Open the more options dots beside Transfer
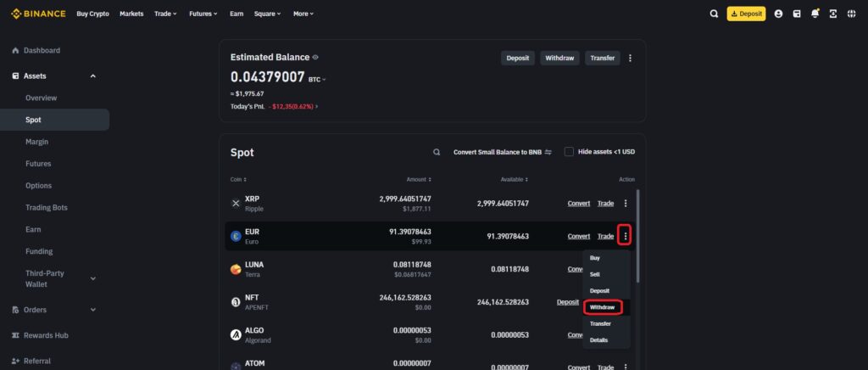868x370 pixels. (x=630, y=58)
